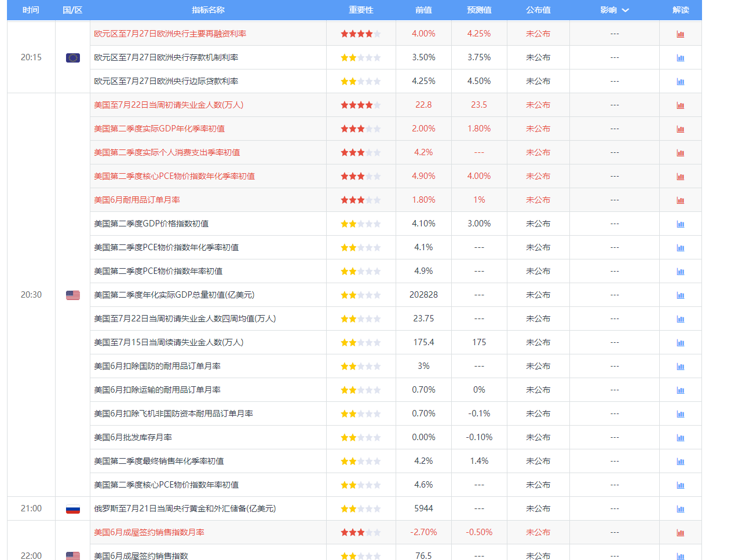The height and width of the screenshot is (560, 742).
Task: Open chart icon for 美国6月成屋签约销售指数月率 row
Action: point(681,533)
